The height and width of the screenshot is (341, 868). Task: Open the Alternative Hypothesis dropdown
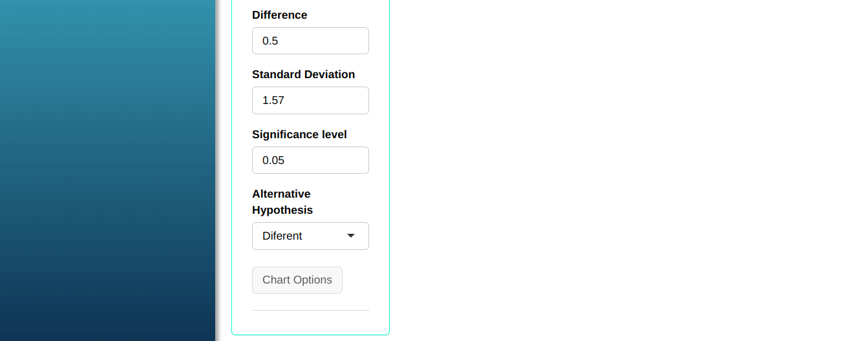coord(310,236)
